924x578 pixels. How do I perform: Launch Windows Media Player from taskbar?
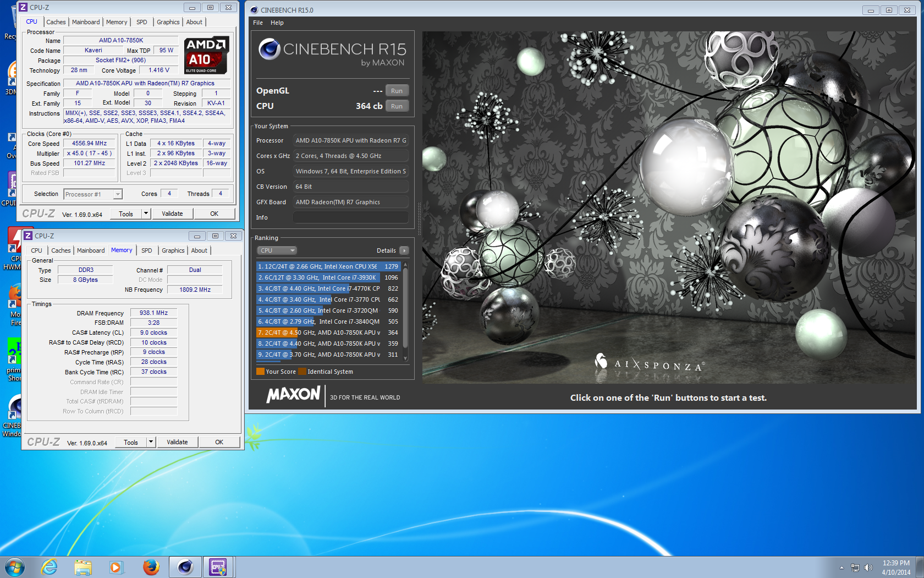(x=116, y=567)
